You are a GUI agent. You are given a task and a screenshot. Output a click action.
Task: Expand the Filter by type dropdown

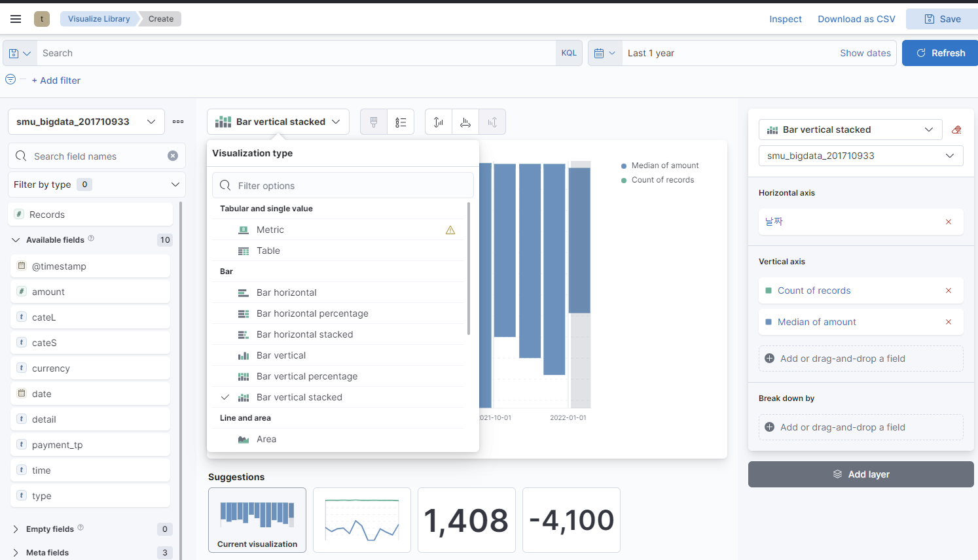coord(97,184)
